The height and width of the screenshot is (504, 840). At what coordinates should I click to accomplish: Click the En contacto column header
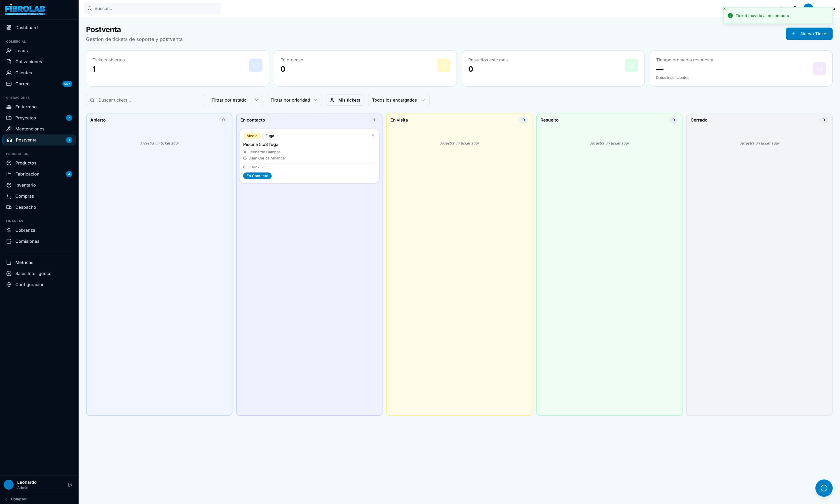tap(309, 120)
